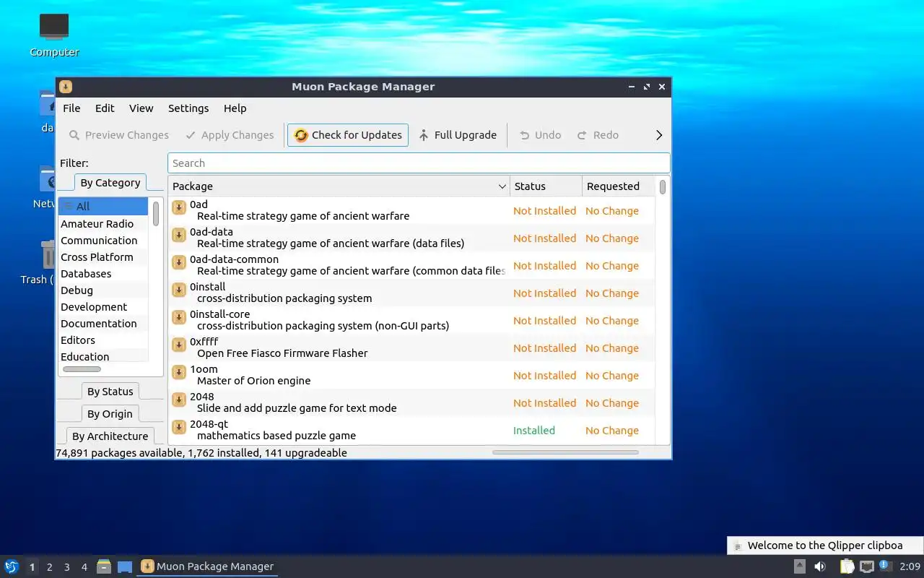Click the 0install-core package icon
The width and height of the screenshot is (924, 578).
pos(179,317)
